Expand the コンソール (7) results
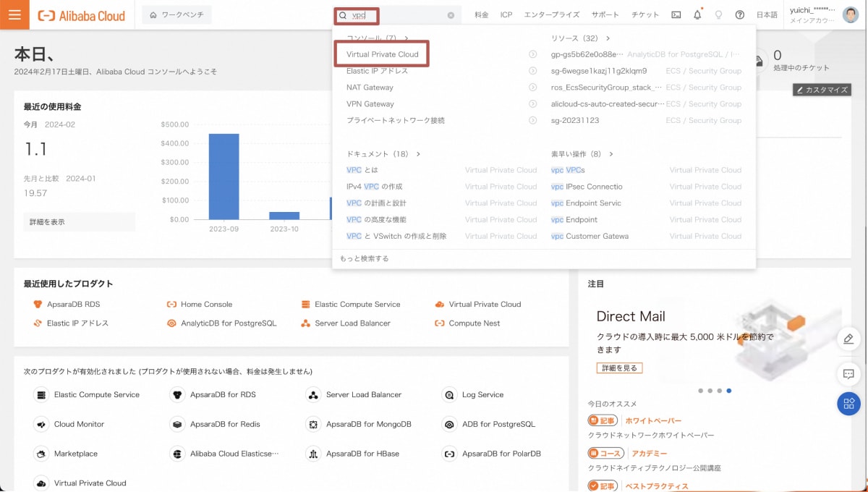The width and height of the screenshot is (868, 492). pyautogui.click(x=378, y=38)
